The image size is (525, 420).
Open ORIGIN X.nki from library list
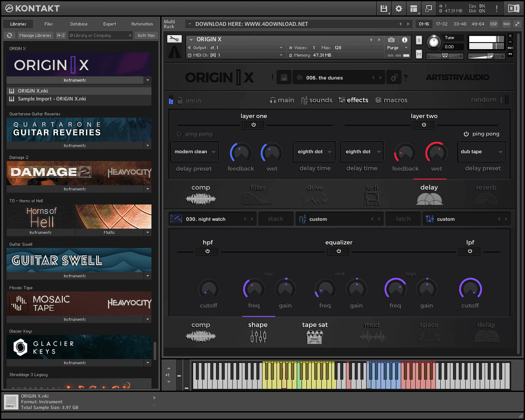click(79, 91)
